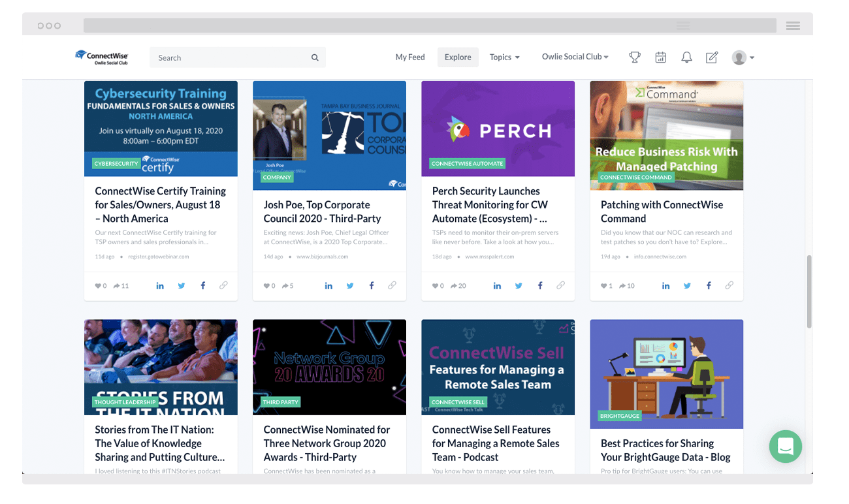Share Josh Poe post on LinkedIn

(328, 285)
